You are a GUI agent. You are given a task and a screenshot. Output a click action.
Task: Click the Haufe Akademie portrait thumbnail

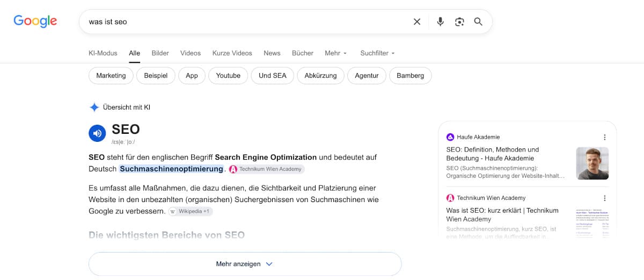[x=592, y=163]
